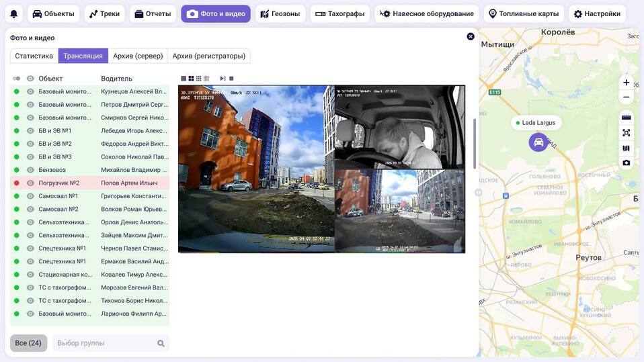Click the red status dot of Погрузчик №2
The width and height of the screenshot is (644, 362).
click(16, 183)
